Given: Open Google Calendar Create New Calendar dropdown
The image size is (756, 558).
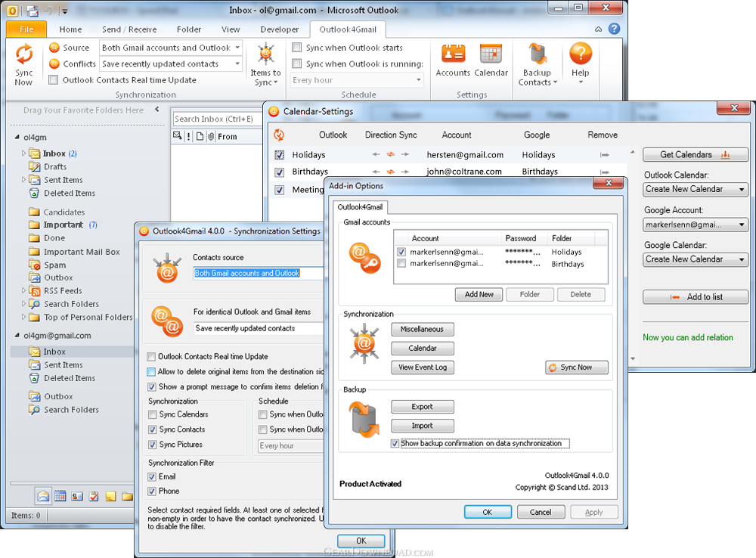Looking at the screenshot, I should pos(696,259).
